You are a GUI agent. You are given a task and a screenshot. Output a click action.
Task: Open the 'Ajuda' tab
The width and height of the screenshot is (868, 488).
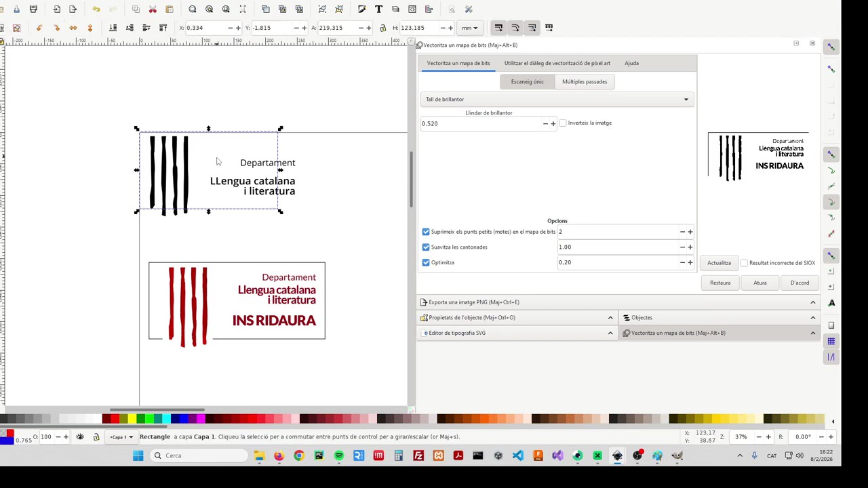631,63
